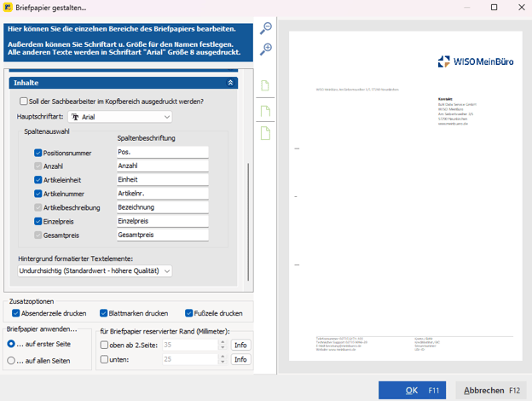Select the auf allen Seiten radio button
Image resolution: width=532 pixels, height=401 pixels.
click(11, 360)
